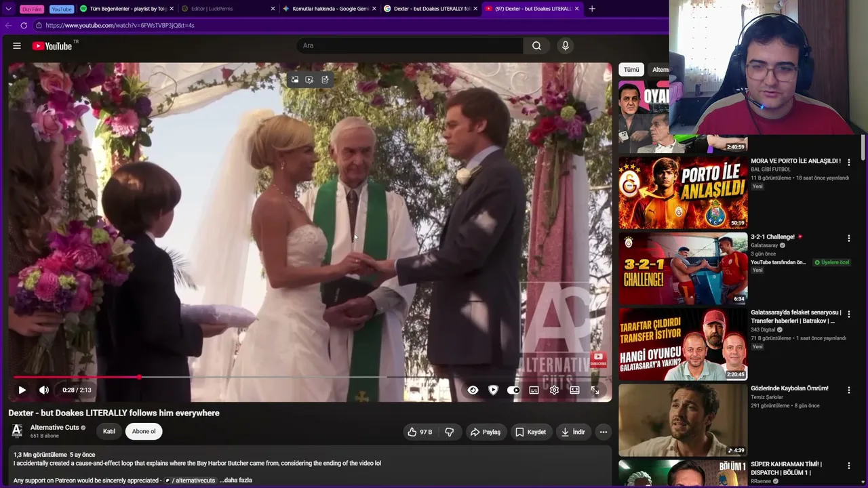
Task: Open the Alternative Cuts channel name link
Action: click(55, 428)
